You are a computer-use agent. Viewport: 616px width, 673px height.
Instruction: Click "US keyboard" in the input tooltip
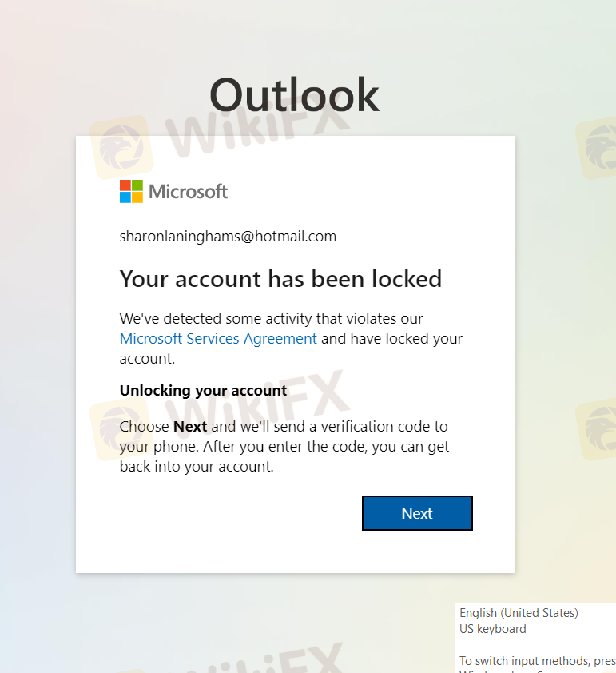493,629
